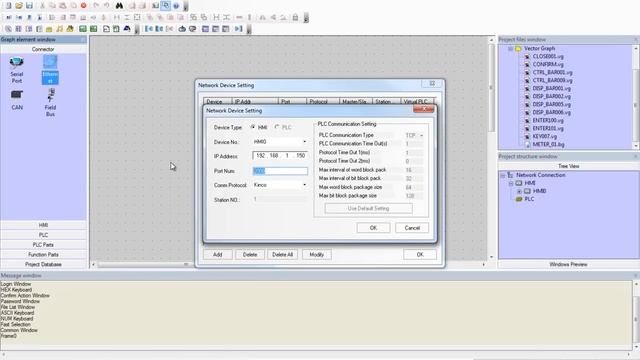Click Cancel in the Network Device Setting dialog
This screenshot has height=360, width=640.
[412, 228]
